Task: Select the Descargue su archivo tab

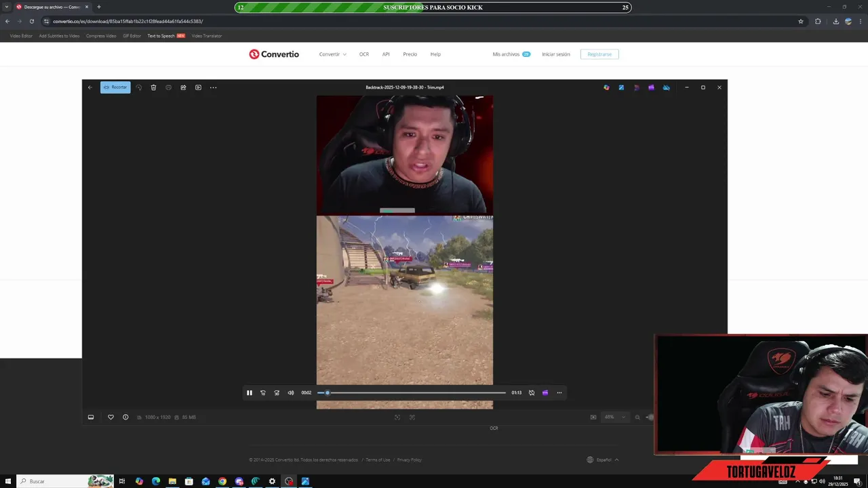Action: pos(53,7)
